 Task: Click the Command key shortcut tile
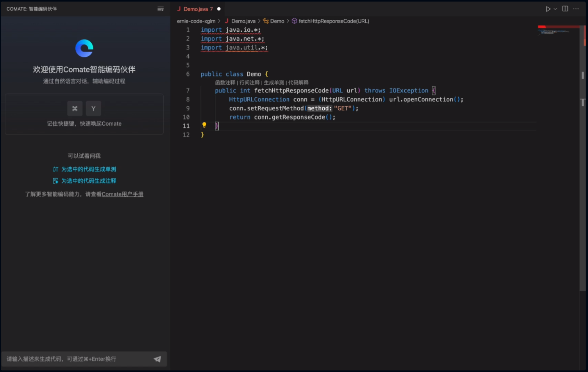[75, 109]
